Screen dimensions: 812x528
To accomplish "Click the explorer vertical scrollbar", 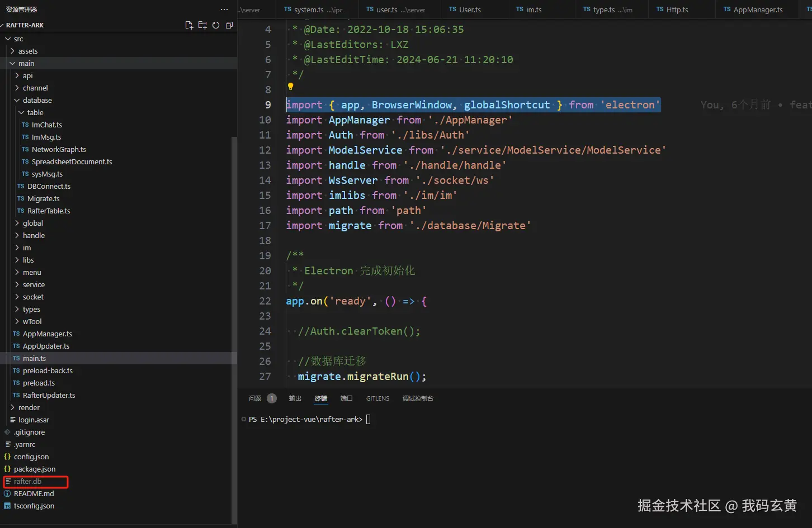I will pyautogui.click(x=234, y=330).
